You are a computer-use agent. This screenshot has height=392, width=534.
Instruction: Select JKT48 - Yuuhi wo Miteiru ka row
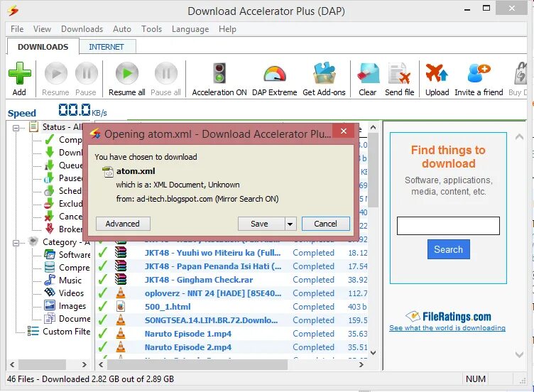pos(231,253)
